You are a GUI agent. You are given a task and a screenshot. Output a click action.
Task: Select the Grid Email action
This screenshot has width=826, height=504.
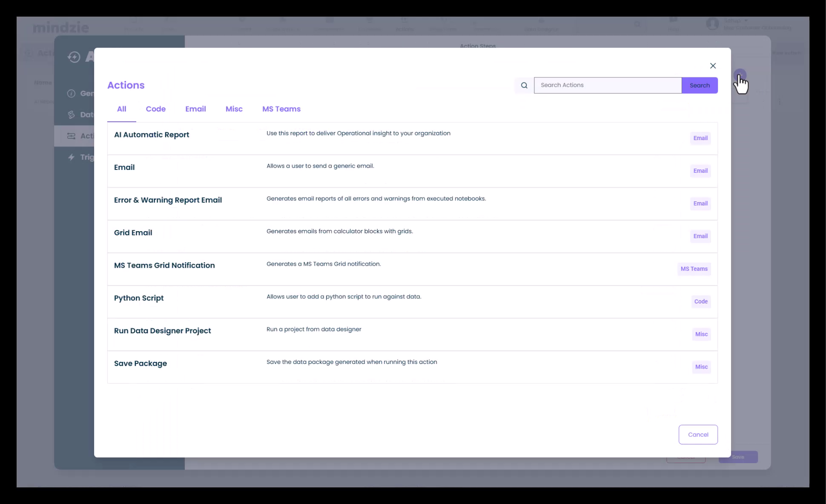133,233
